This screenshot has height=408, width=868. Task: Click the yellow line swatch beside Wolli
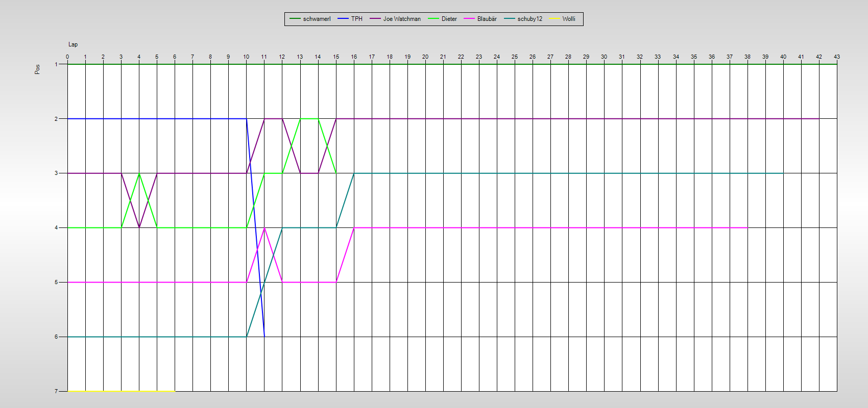point(554,19)
